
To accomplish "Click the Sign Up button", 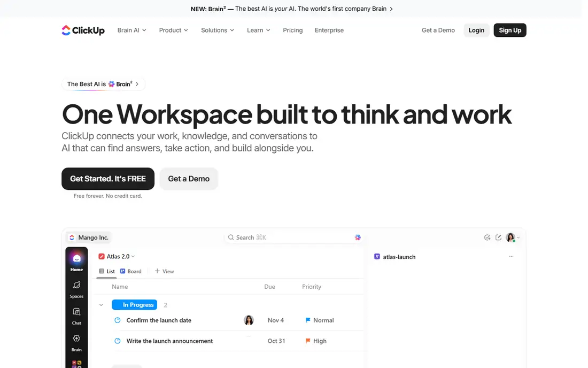I will tap(509, 30).
